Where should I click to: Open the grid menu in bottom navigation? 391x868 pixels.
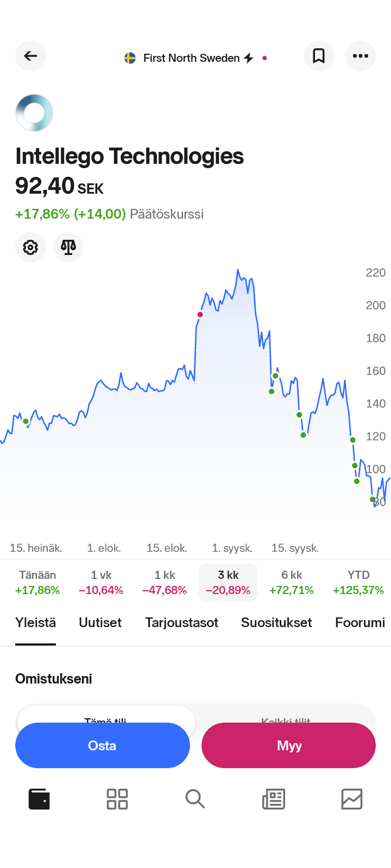[117, 799]
